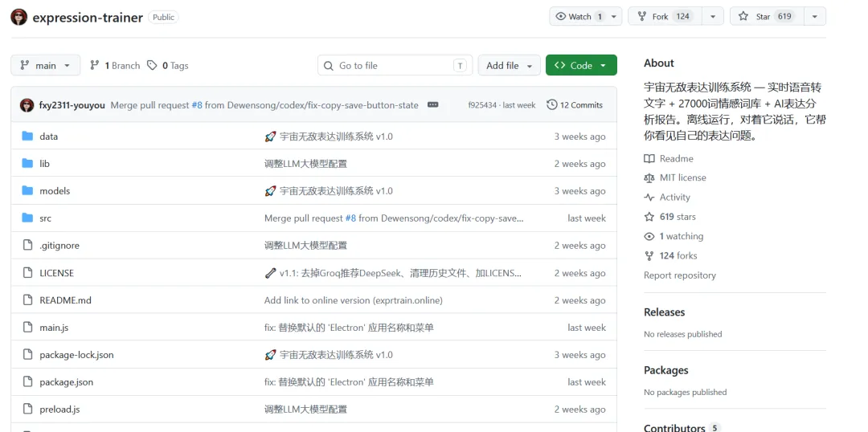
Task: Open pull request #8 link in commit header
Action: pos(197,105)
